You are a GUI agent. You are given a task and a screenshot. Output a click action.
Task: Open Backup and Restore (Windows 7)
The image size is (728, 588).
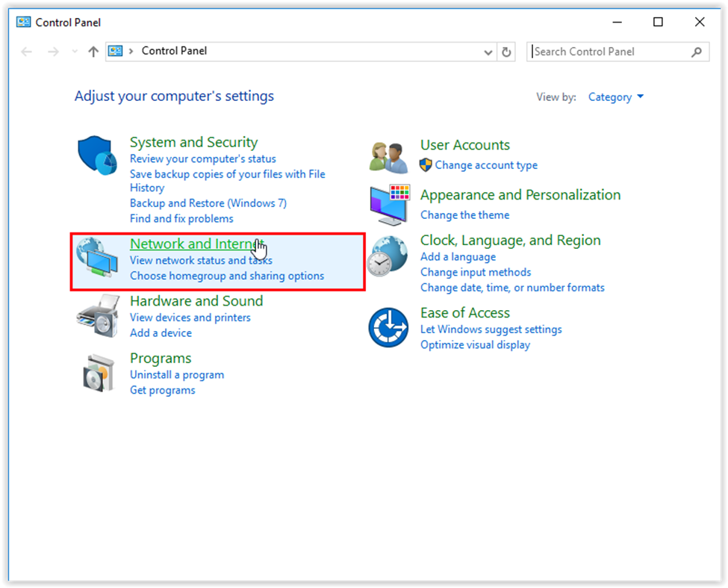(208, 203)
